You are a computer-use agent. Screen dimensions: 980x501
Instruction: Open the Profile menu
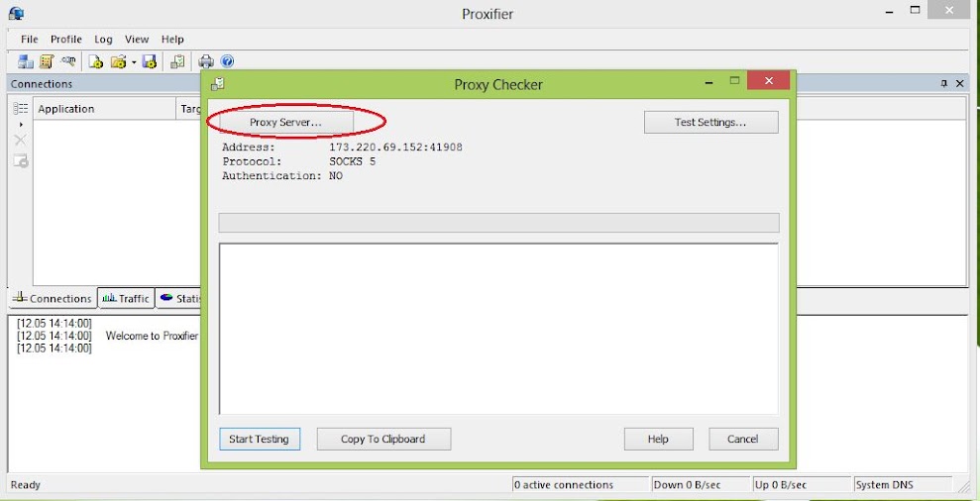(66, 40)
